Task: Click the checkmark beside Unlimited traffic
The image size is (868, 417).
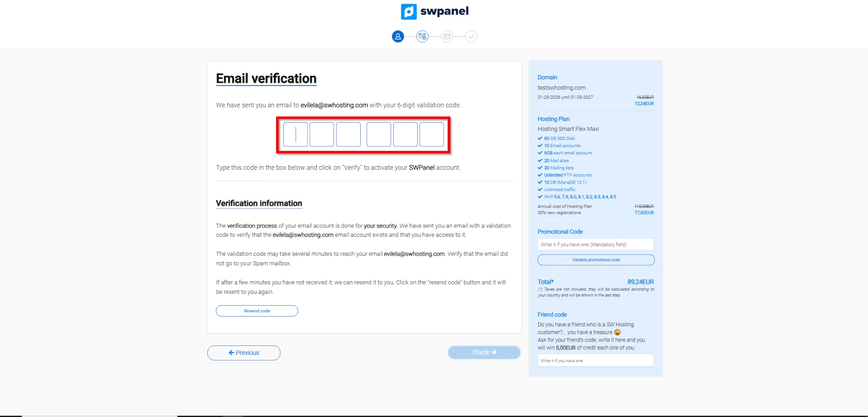Action: click(540, 189)
